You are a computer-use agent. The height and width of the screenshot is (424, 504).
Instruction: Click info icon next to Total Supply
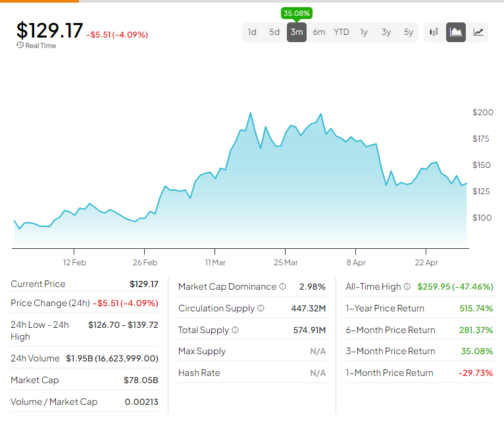(x=235, y=330)
